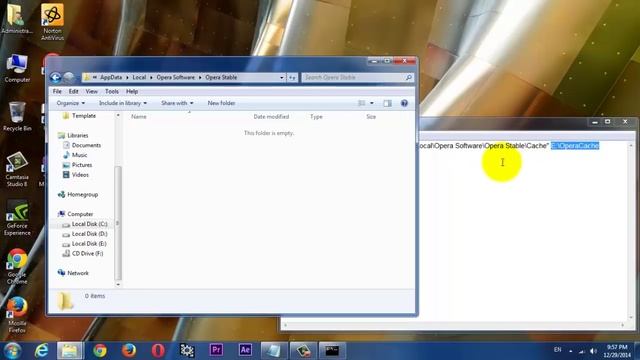The height and width of the screenshot is (360, 640).
Task: Select CD Drive (F:)
Action: point(87,253)
